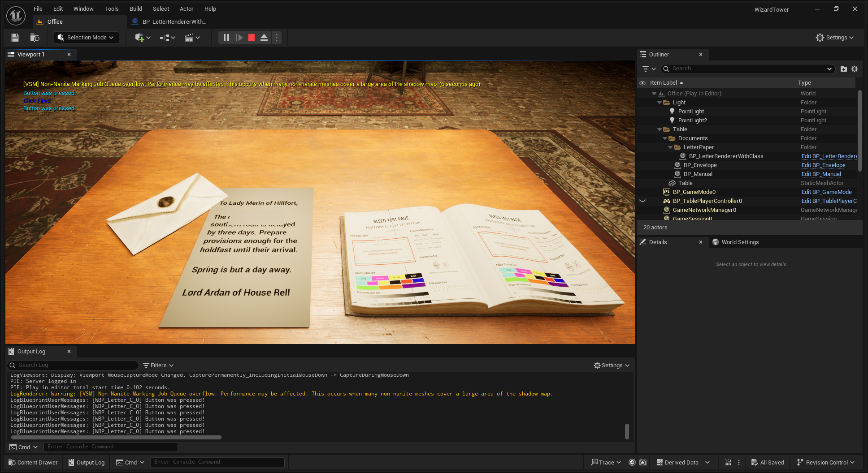This screenshot has height=473, width=868.
Task: Open the Edit BP_LetterRenderer link
Action: [829, 156]
